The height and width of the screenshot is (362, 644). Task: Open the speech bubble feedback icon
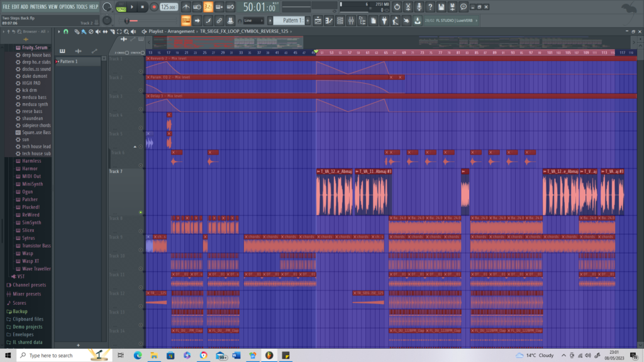pos(464,7)
